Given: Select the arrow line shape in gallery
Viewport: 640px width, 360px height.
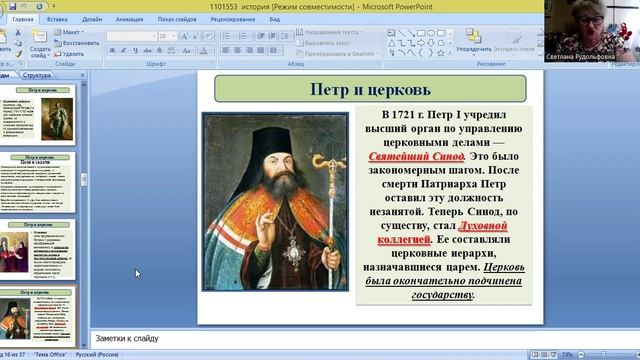Looking at the screenshot, I should pyautogui.click(x=411, y=33).
